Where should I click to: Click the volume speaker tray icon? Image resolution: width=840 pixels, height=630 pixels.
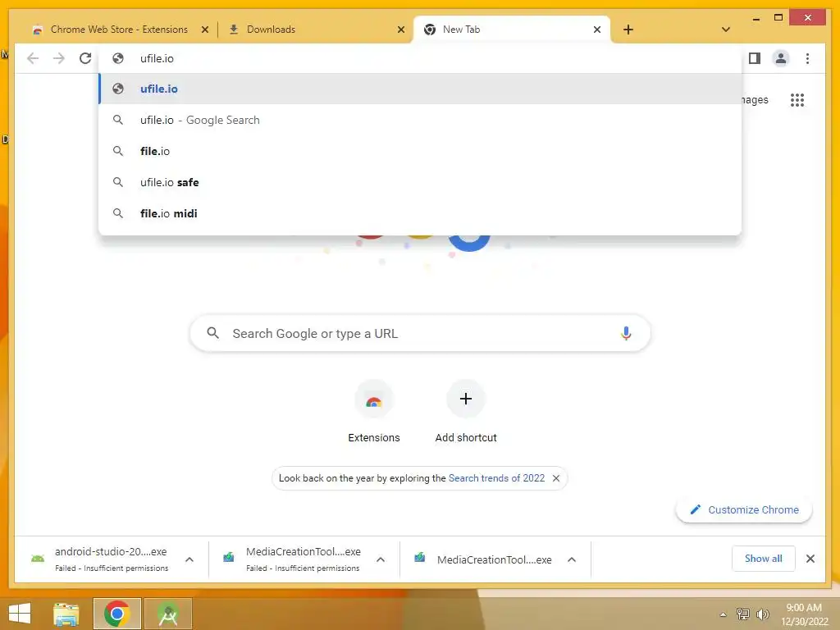click(x=762, y=614)
